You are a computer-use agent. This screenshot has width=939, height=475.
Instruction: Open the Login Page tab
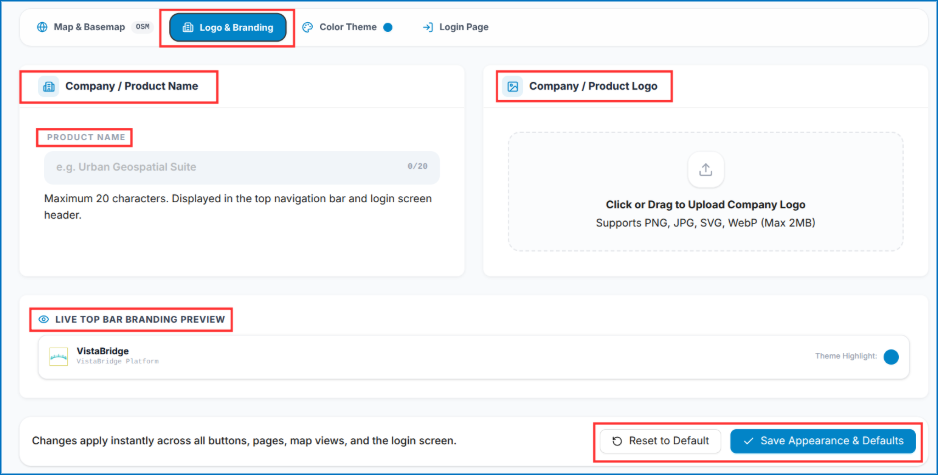click(456, 27)
